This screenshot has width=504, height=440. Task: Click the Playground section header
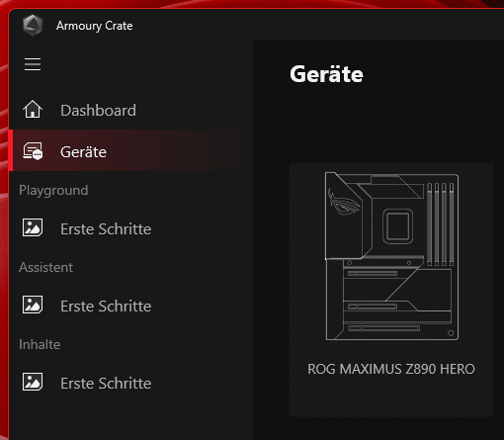pyautogui.click(x=53, y=191)
